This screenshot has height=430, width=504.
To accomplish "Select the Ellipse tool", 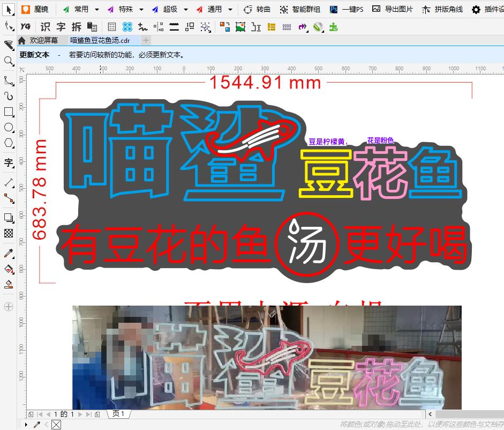I will tap(9, 128).
